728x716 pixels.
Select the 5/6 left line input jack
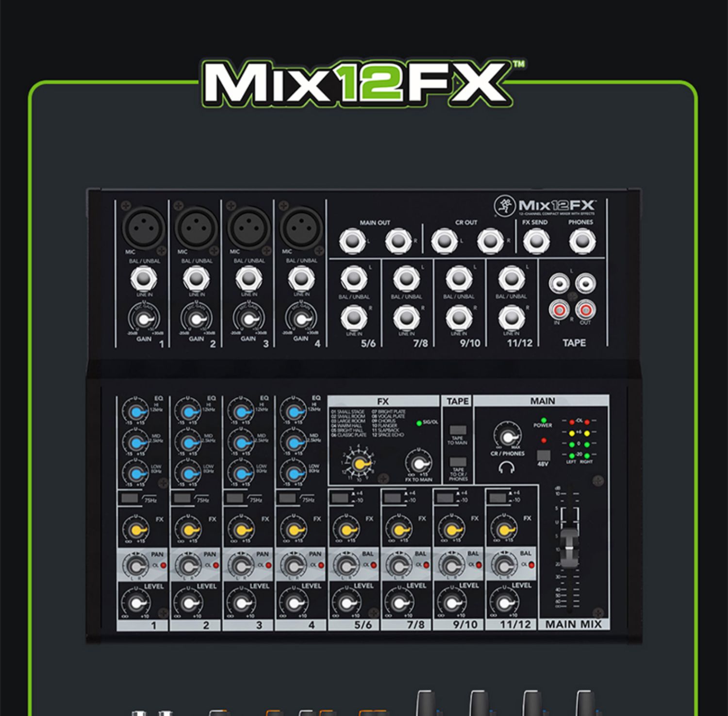(x=354, y=278)
